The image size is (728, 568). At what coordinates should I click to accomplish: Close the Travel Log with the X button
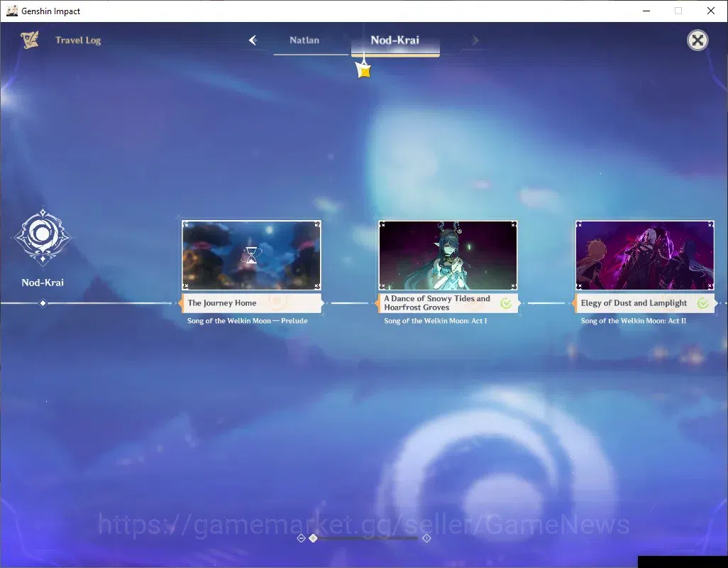coord(697,40)
